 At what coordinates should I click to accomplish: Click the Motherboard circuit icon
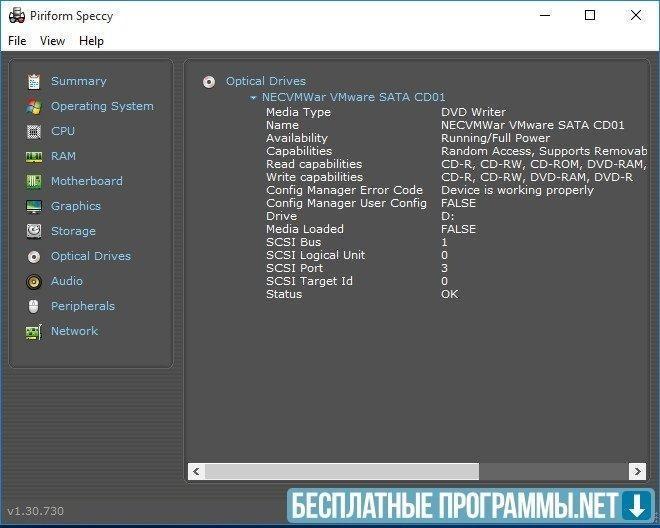pos(34,181)
